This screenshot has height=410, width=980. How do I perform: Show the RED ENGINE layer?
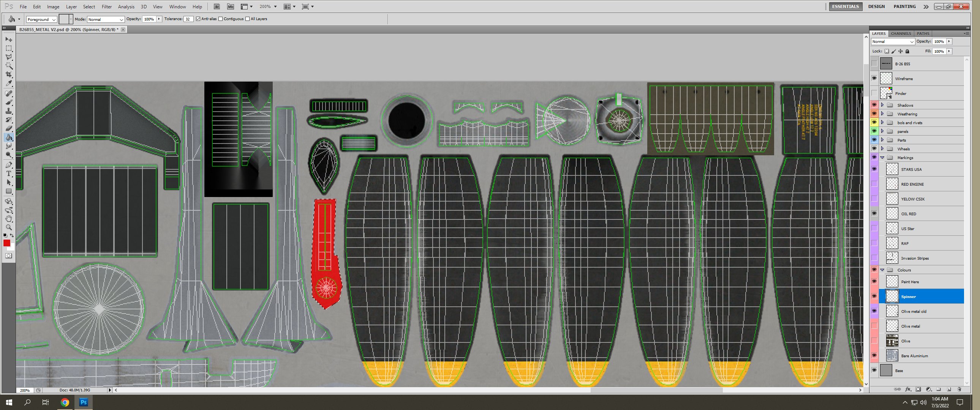click(874, 184)
